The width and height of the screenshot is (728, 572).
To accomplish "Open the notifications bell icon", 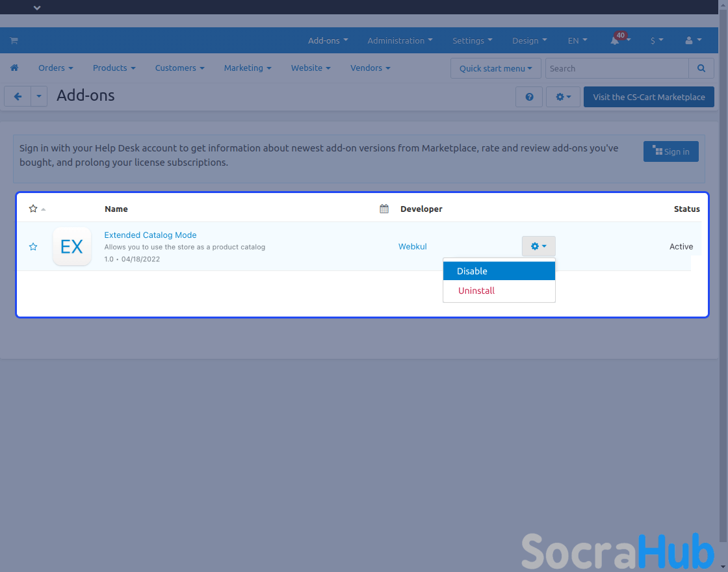I will pyautogui.click(x=615, y=40).
